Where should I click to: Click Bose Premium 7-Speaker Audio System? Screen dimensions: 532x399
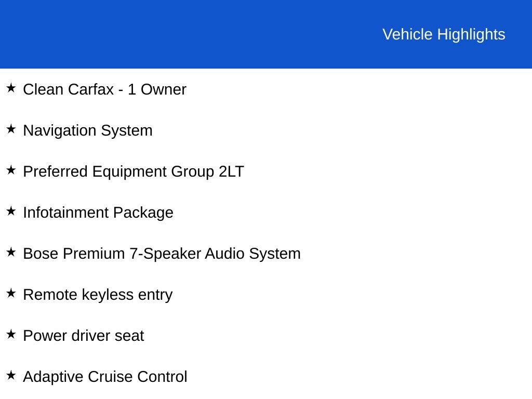click(162, 254)
